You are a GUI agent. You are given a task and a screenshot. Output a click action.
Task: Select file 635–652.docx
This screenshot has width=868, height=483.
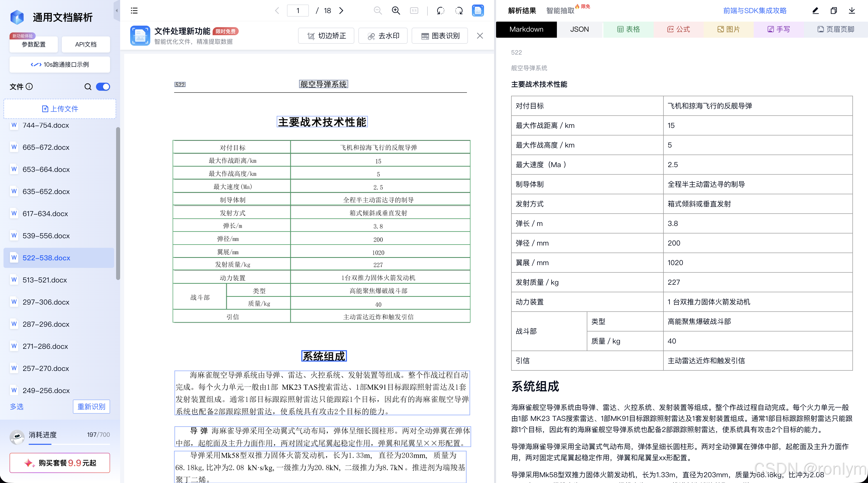coord(59,191)
